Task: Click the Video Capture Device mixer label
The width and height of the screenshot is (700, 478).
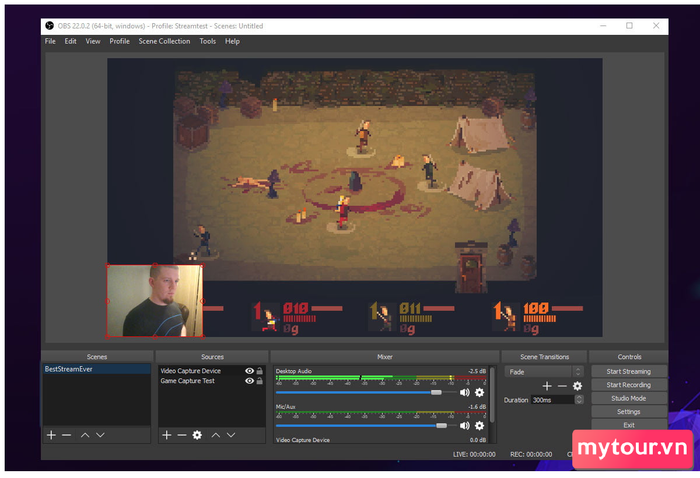Action: point(303,440)
